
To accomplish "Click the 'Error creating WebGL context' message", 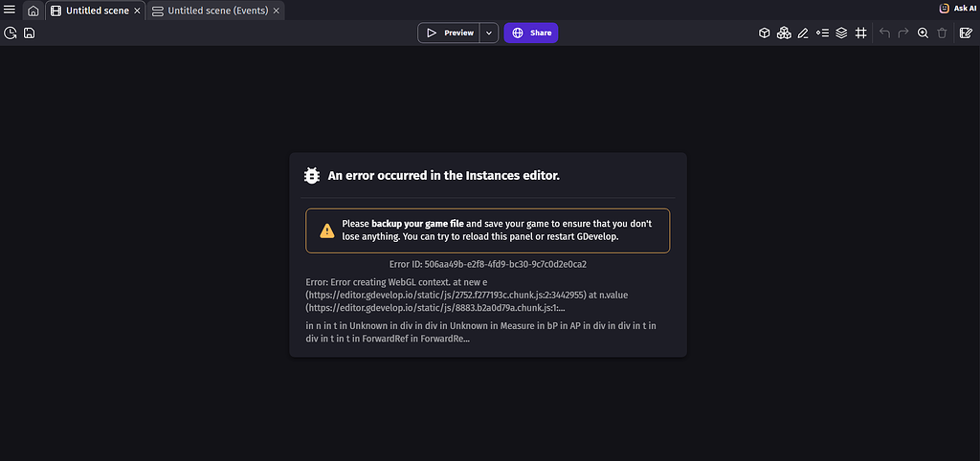I will pyautogui.click(x=467, y=295).
